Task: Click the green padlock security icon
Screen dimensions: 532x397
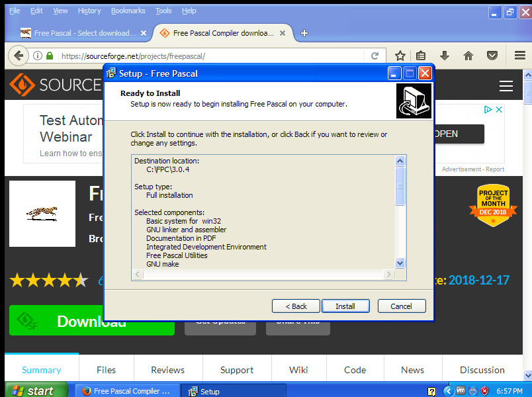Action: [x=50, y=56]
